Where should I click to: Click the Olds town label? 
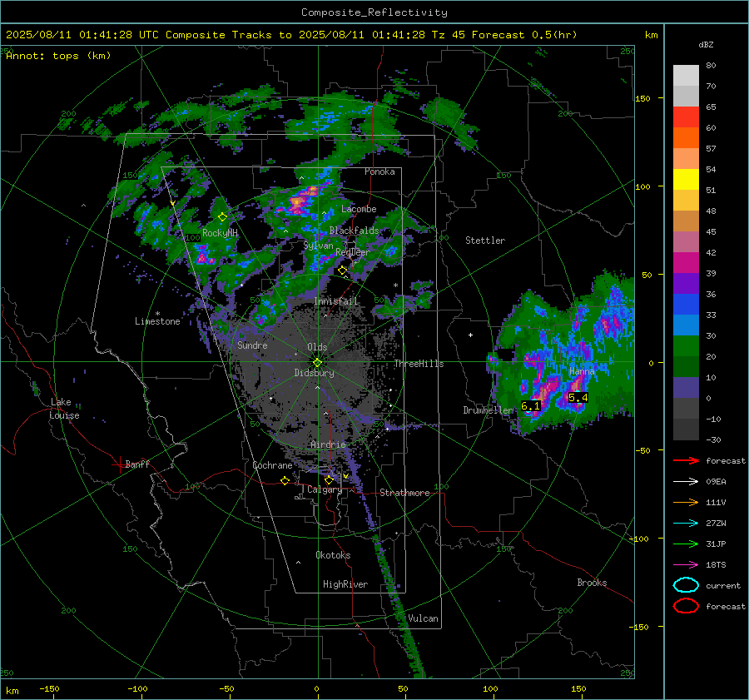click(x=317, y=347)
